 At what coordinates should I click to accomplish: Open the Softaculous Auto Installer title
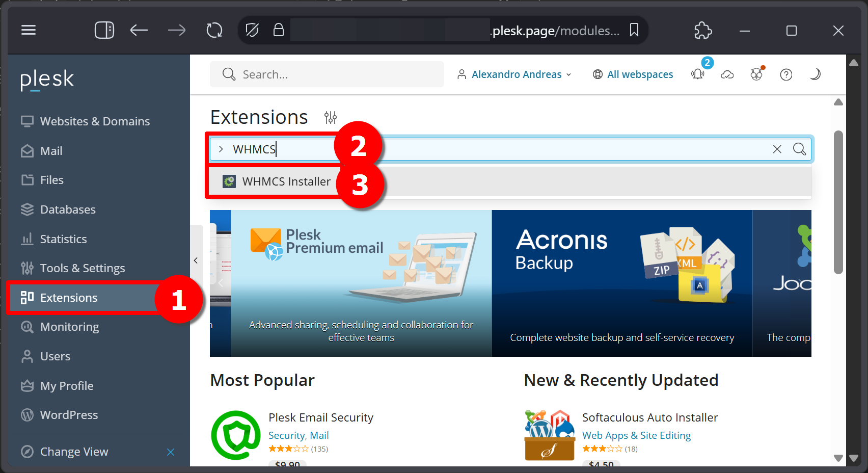click(650, 417)
